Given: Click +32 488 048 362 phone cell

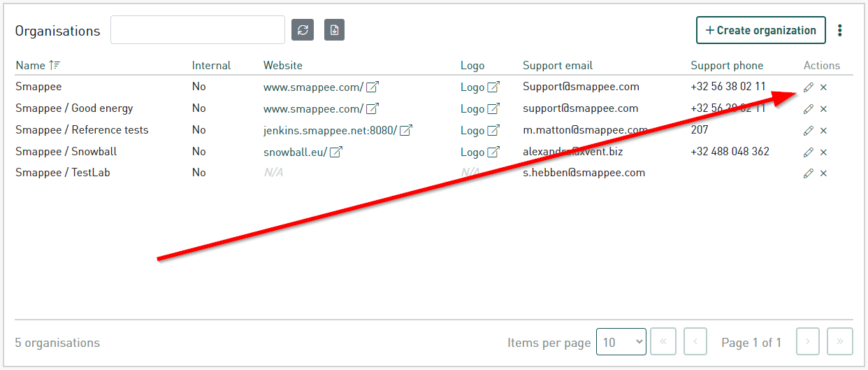Looking at the screenshot, I should coord(730,151).
